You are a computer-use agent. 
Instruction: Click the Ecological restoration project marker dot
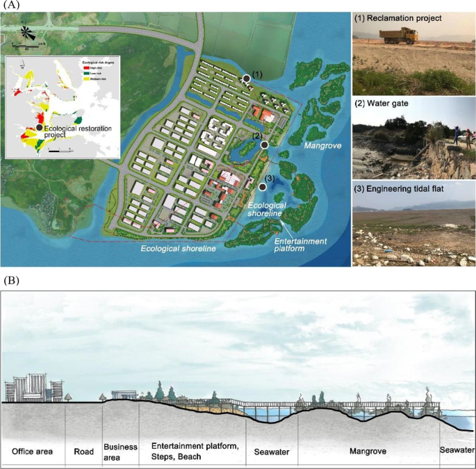click(39, 127)
